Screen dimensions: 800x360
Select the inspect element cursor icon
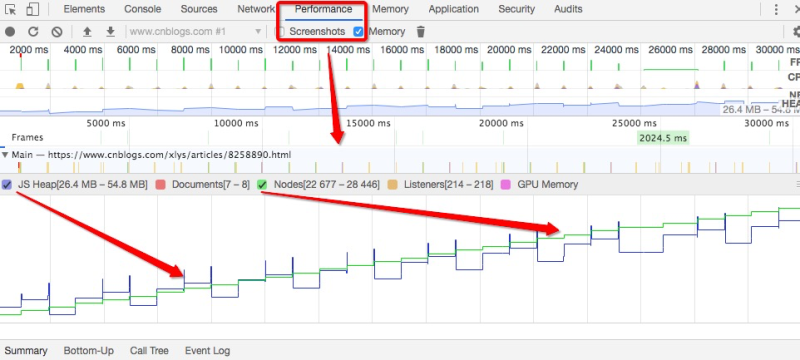(x=10, y=9)
